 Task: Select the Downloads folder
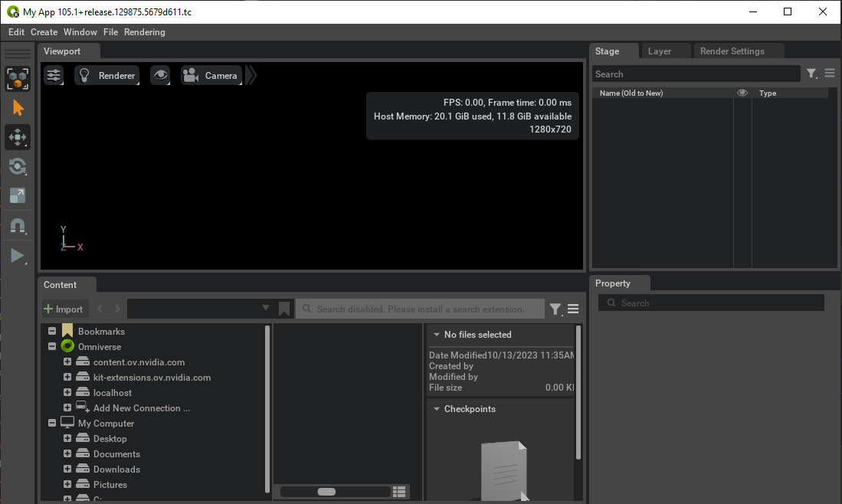[116, 469]
